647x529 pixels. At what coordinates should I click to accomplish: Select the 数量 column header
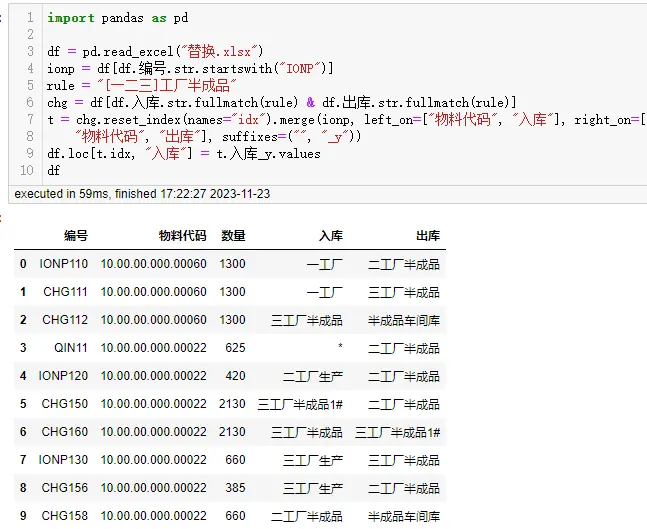[x=233, y=235]
